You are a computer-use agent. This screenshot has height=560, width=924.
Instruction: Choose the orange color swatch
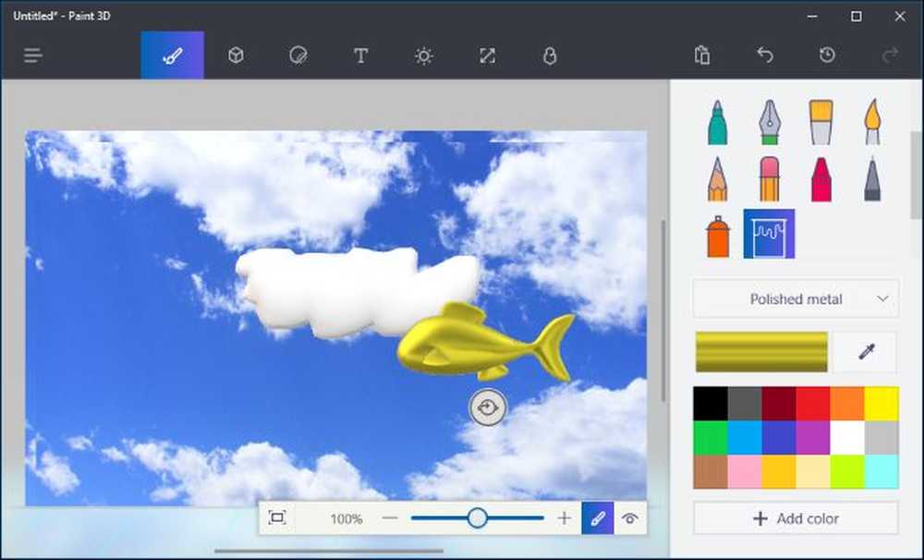click(x=846, y=404)
